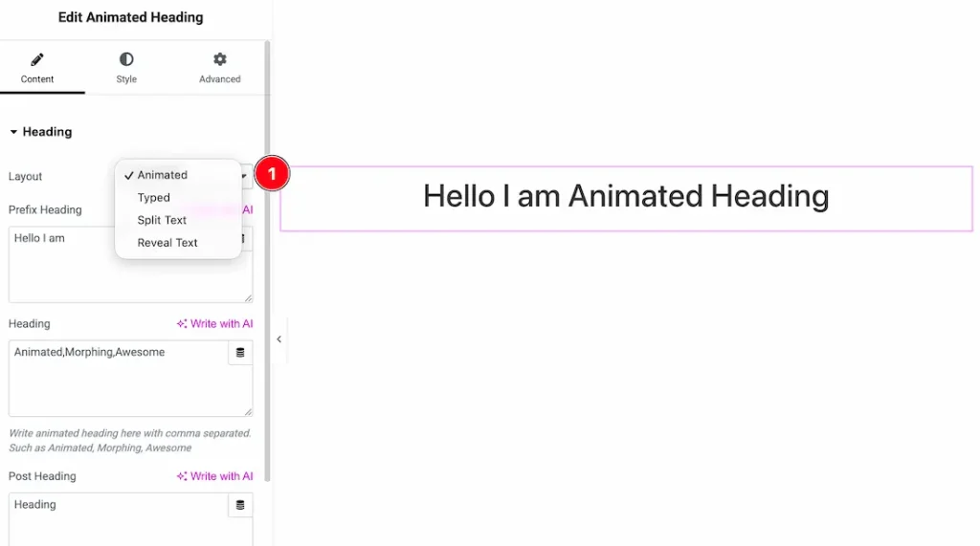Click dynamic tags icon in Heading field
The height and width of the screenshot is (546, 980).
tap(240, 353)
